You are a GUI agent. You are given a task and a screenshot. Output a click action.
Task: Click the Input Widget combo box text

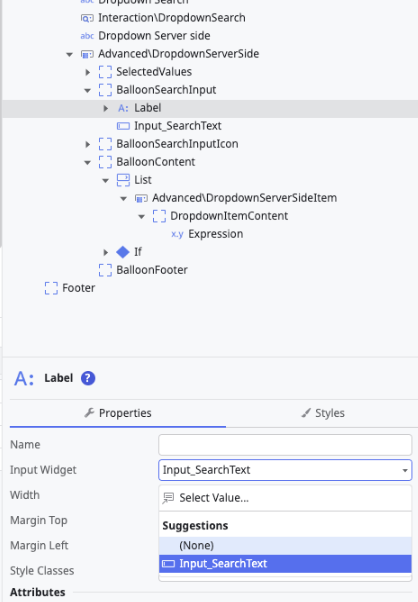[206, 470]
